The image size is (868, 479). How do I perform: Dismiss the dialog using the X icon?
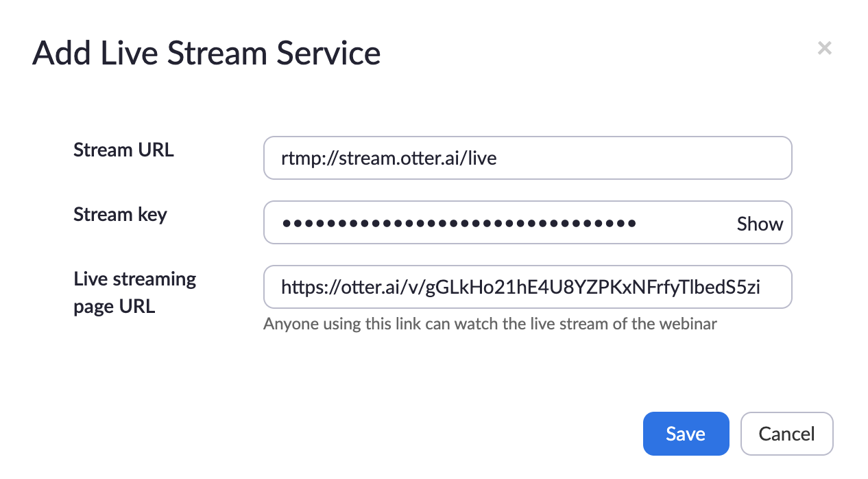(824, 48)
